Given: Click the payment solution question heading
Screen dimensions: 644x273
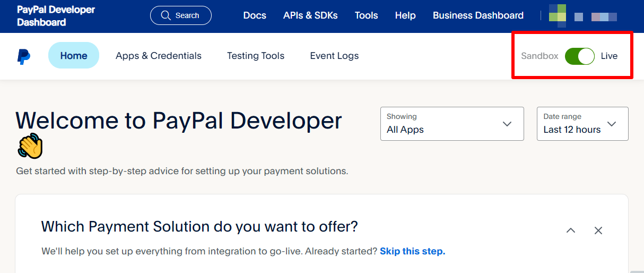Looking at the screenshot, I should (199, 227).
